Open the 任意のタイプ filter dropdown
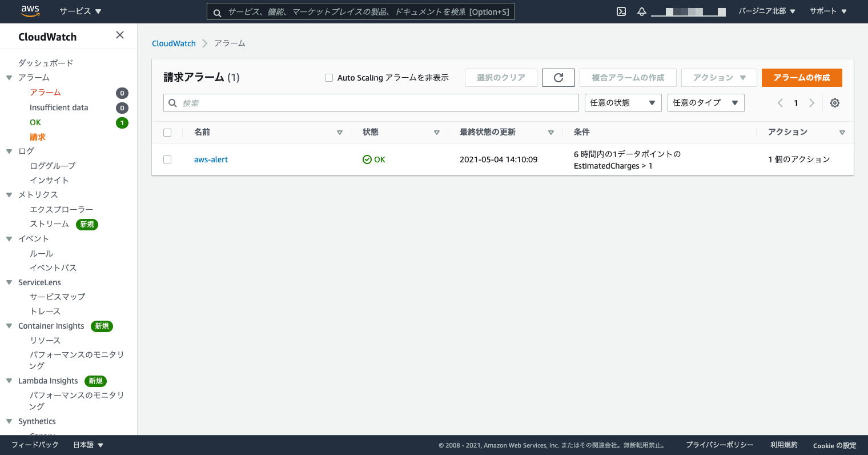The height and width of the screenshot is (455, 868). click(706, 103)
